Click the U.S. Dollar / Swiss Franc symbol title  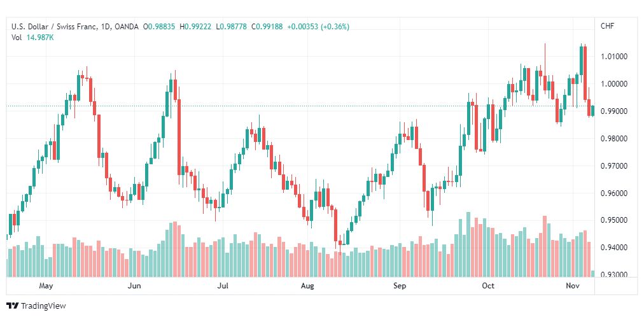tap(54, 27)
